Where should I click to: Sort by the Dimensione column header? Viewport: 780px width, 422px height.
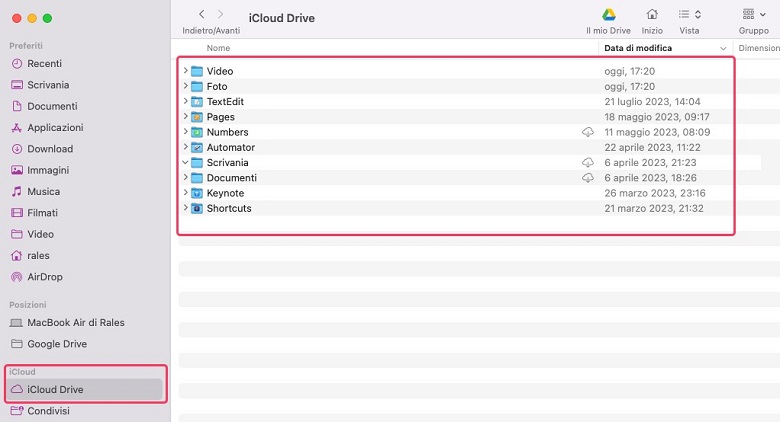coord(759,48)
